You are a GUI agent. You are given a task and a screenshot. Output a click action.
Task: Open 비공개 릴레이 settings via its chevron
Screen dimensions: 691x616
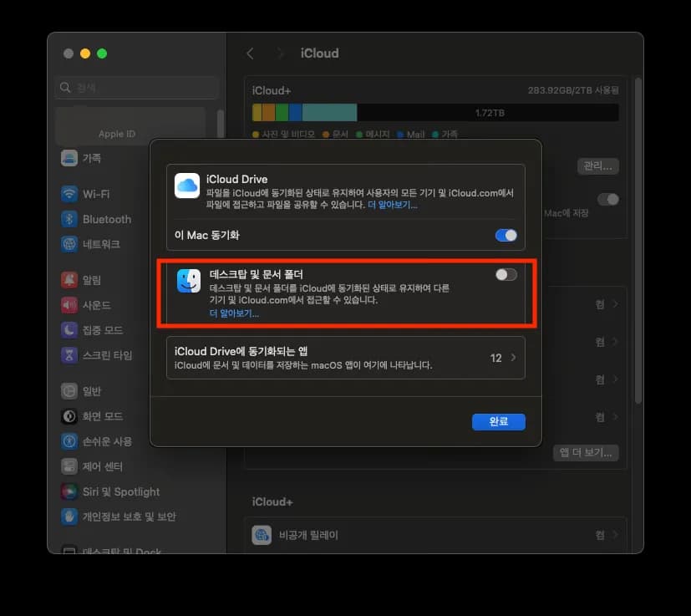pyautogui.click(x=616, y=535)
